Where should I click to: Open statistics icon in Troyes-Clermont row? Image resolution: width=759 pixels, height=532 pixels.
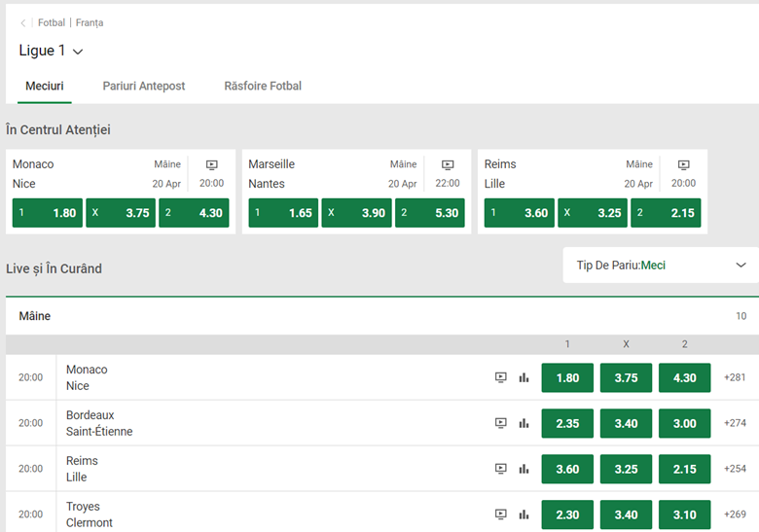524,514
